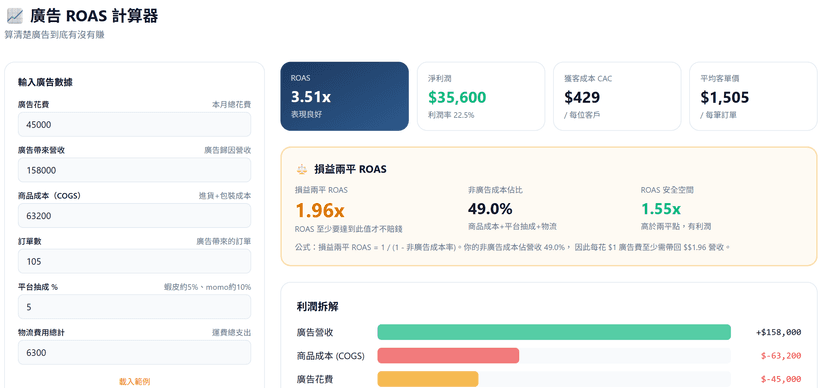Focus the 廣告花費 input showing 45000

(x=134, y=125)
